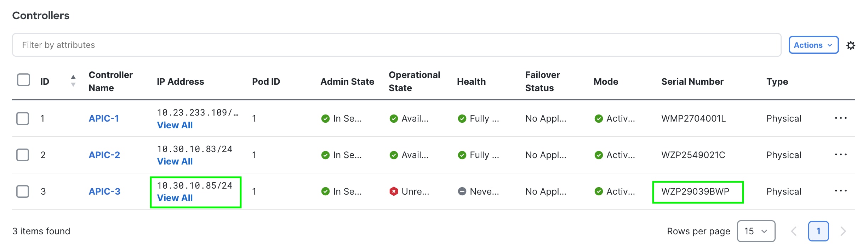Open the Rows per page dropdown
Screen dimensions: 868x251
tap(756, 231)
